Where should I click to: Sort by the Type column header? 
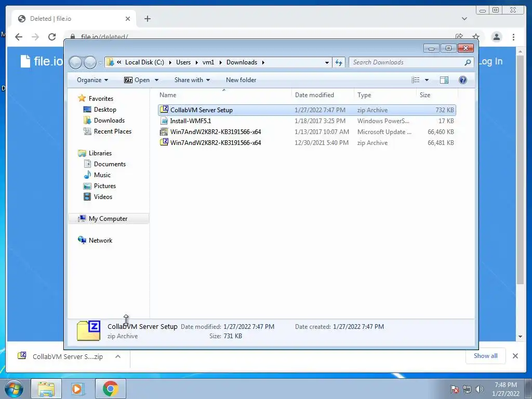(385, 95)
